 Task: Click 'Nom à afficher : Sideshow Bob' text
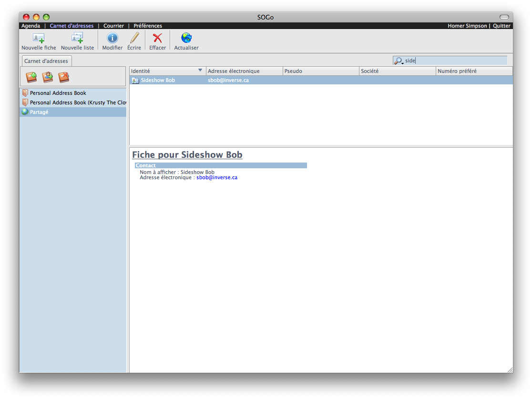pyautogui.click(x=177, y=172)
